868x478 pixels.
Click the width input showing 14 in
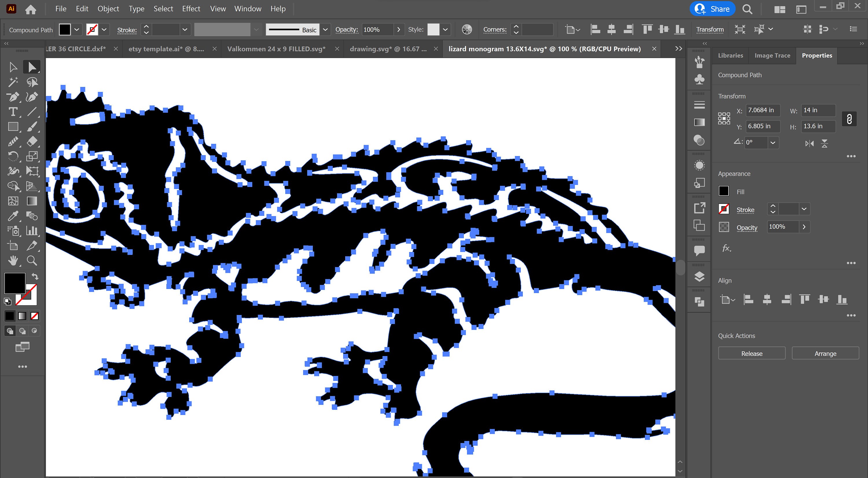click(x=818, y=110)
